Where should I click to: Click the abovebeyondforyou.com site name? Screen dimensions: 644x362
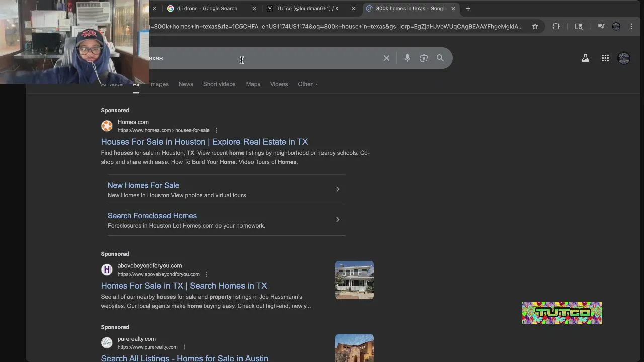click(x=149, y=266)
